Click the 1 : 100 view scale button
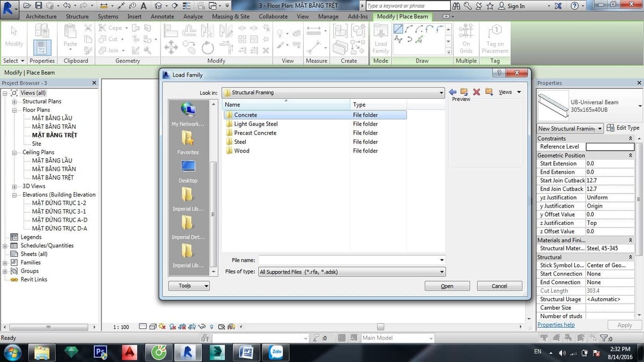Image resolution: width=644 pixels, height=362 pixels. coord(121,327)
